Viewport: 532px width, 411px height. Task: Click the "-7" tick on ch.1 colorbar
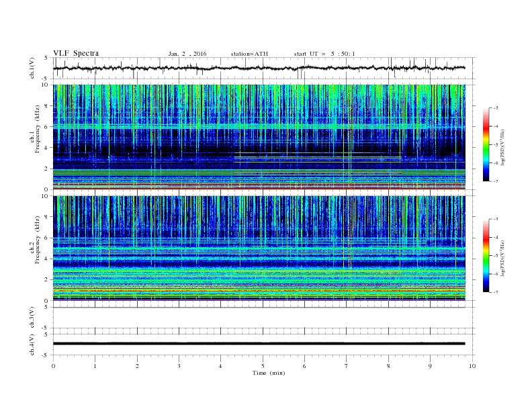pyautogui.click(x=495, y=181)
